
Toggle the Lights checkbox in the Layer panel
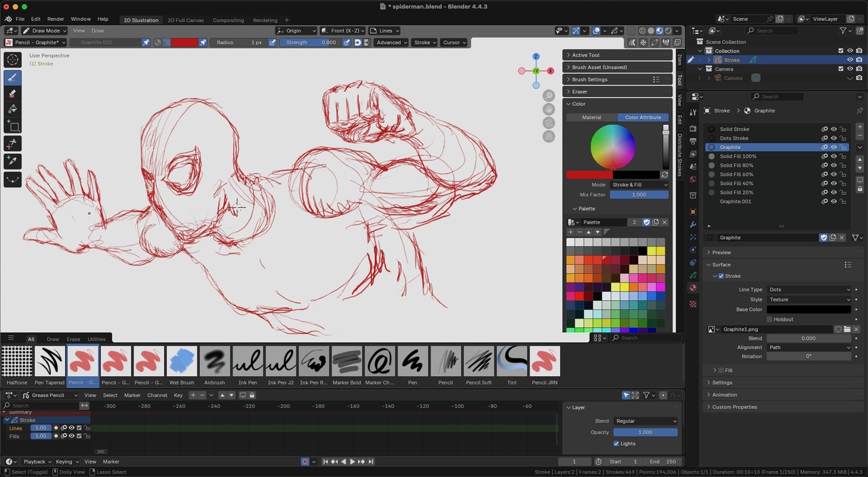[616, 443]
